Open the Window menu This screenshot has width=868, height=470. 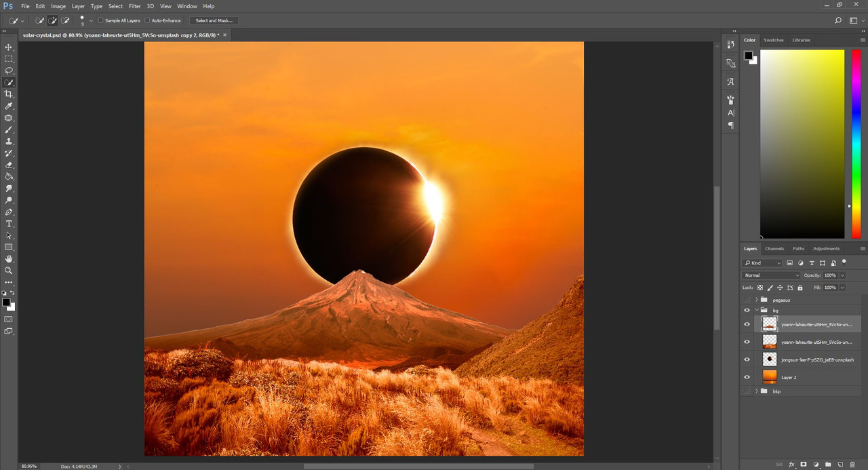pyautogui.click(x=187, y=6)
